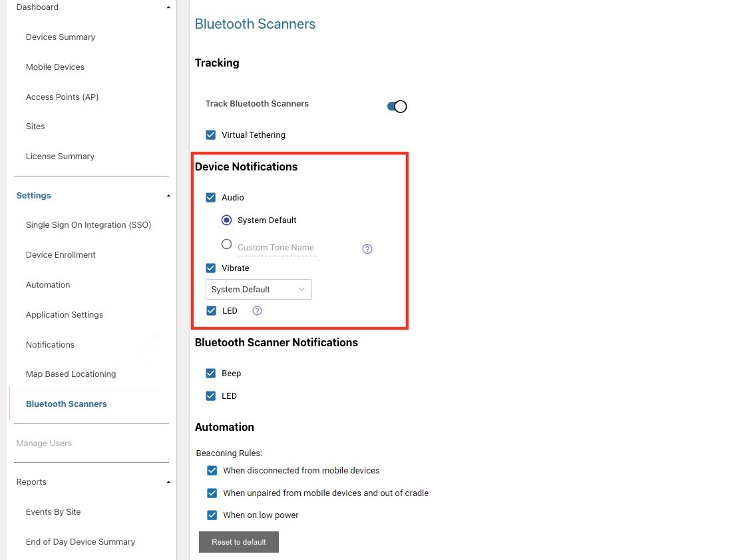Uncheck the Beep checkbox
This screenshot has width=756, height=560.
point(211,374)
